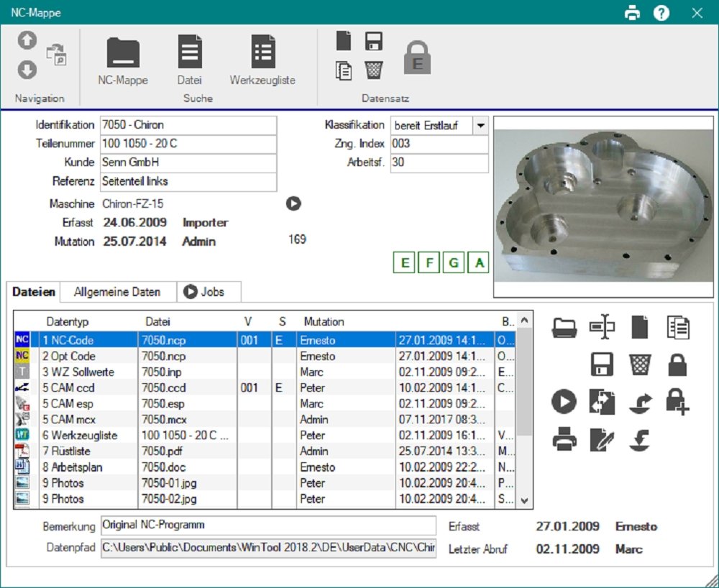Click the play arrow next to Chiron-FZ-15
The image size is (719, 588).
pyautogui.click(x=293, y=203)
